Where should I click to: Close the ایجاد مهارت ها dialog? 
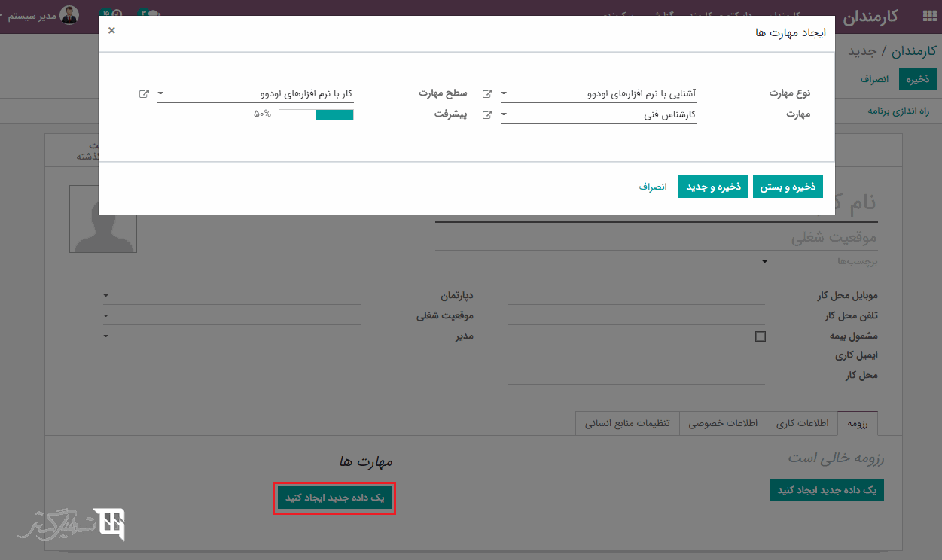click(111, 30)
